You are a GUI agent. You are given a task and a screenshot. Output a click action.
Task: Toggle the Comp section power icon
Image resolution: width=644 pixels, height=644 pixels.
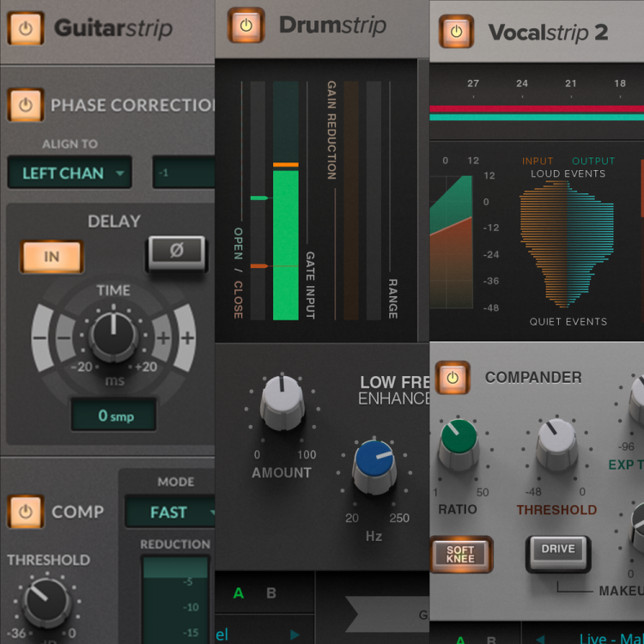point(26,512)
